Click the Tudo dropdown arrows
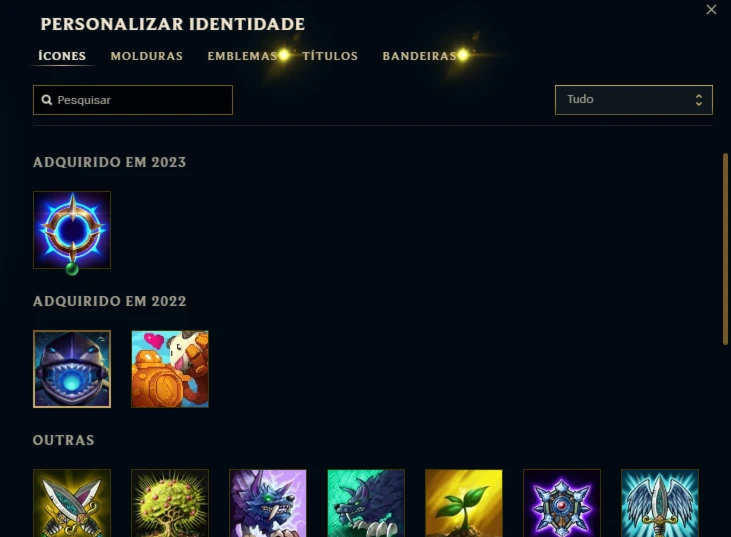This screenshot has width=731, height=537. click(x=698, y=100)
